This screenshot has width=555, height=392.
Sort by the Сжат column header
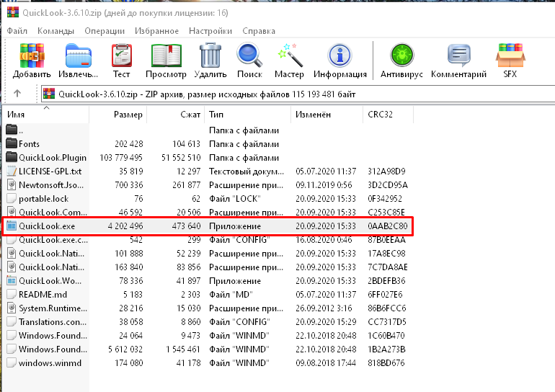(x=175, y=115)
